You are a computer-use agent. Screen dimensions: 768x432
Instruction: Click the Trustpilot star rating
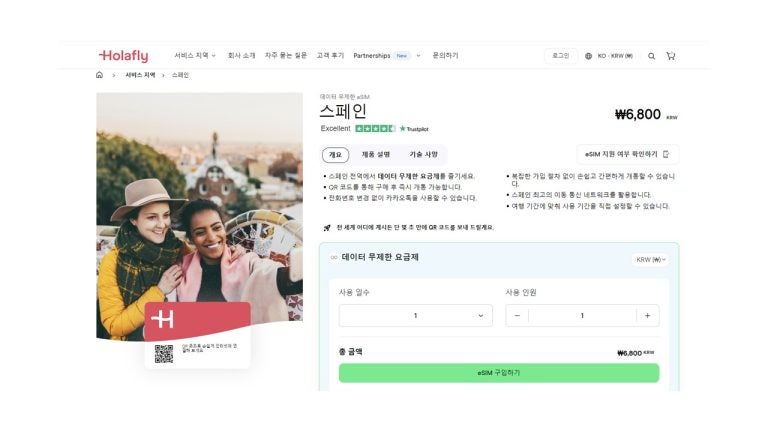click(375, 129)
